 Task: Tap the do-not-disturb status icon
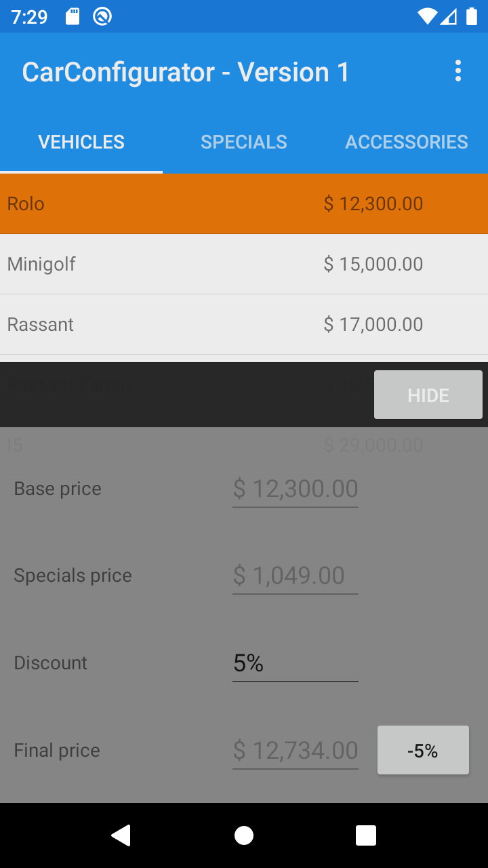tap(102, 16)
